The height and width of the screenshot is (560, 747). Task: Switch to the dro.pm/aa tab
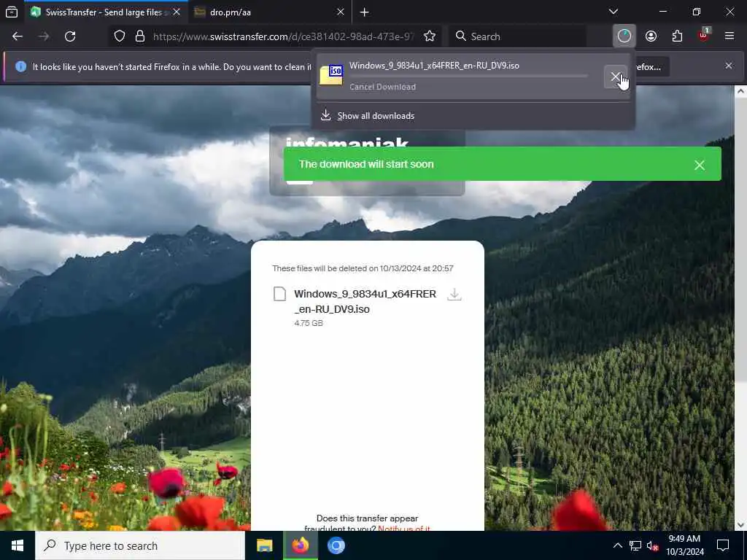click(x=270, y=12)
